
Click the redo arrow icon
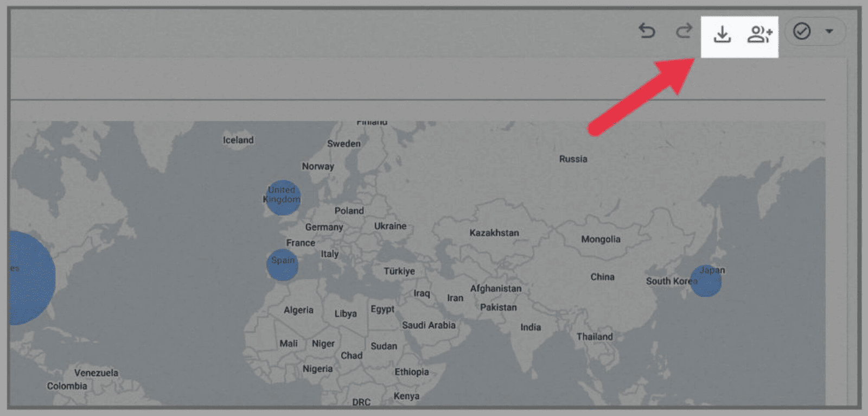[684, 31]
